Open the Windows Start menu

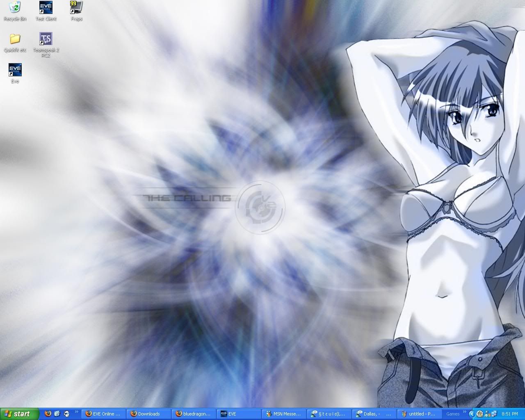pos(19,414)
